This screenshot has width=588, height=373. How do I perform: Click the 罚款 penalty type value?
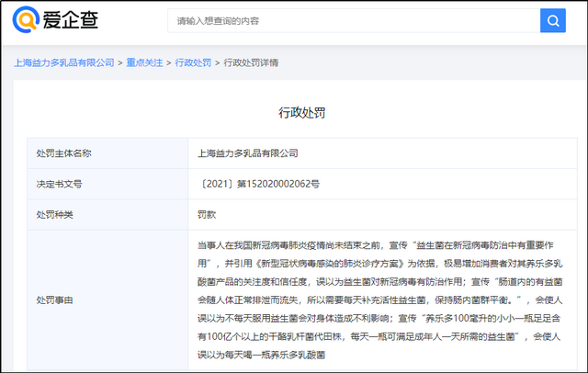tap(208, 214)
